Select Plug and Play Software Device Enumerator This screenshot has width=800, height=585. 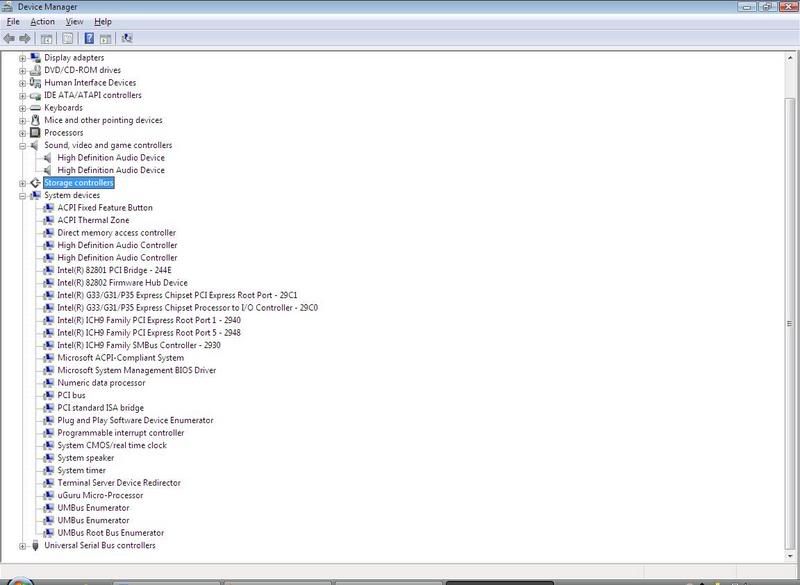click(135, 420)
